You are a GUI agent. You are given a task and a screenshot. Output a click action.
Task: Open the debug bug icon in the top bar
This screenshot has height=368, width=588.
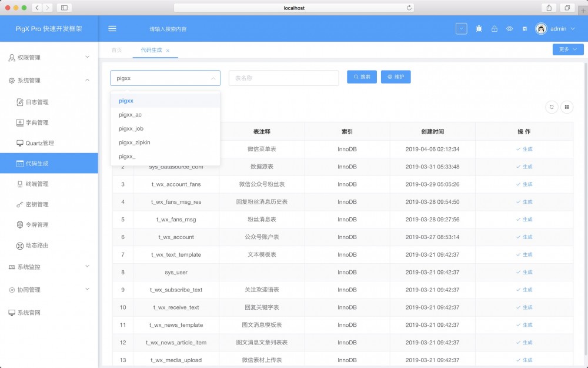coord(479,28)
